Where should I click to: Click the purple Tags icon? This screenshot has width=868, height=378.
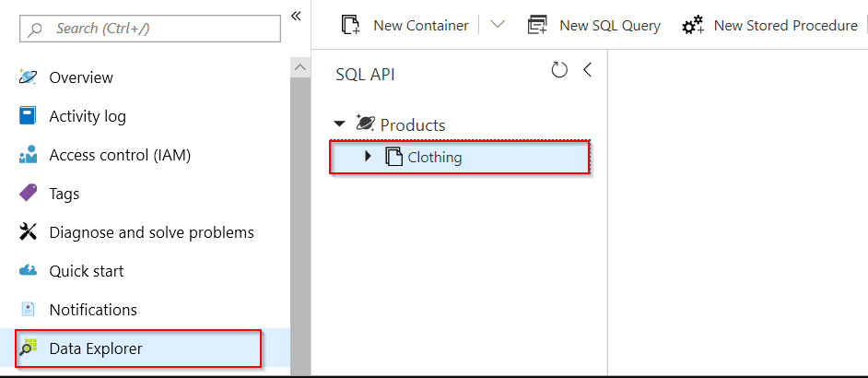pos(28,194)
